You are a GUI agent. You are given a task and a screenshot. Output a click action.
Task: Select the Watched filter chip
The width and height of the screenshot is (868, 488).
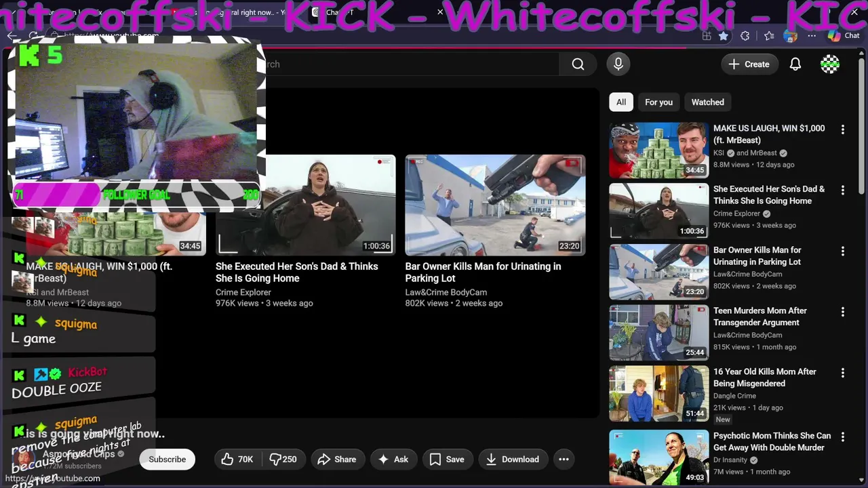707,102
